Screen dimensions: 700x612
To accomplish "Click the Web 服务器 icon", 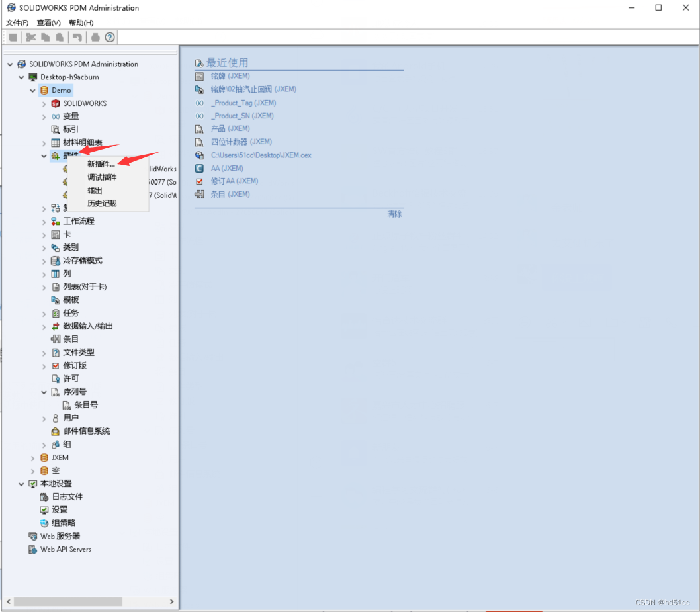I will click(32, 536).
